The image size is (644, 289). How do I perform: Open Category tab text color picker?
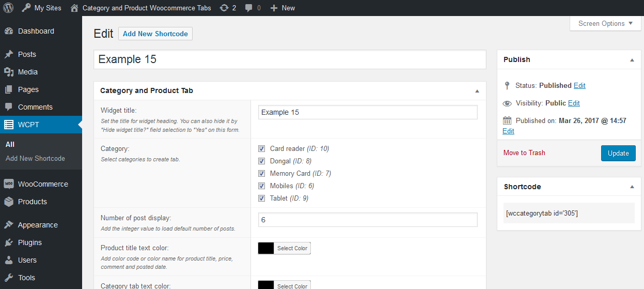pos(285,285)
